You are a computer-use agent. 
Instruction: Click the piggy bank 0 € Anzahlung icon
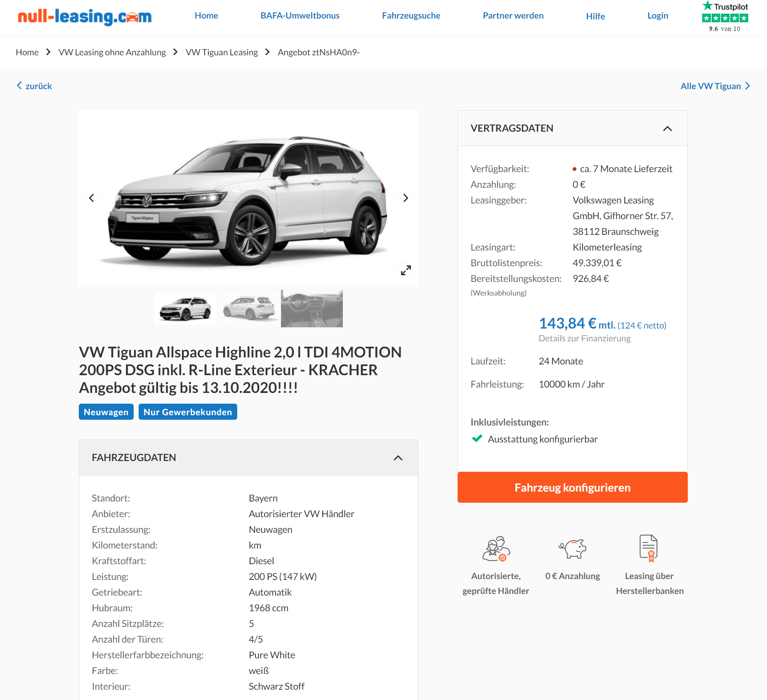click(573, 549)
